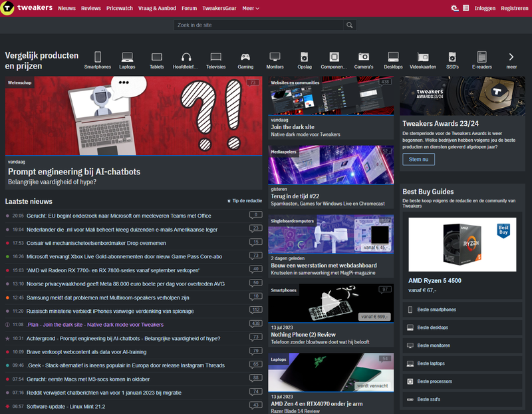Open 'Samsung meldt dat problemen met Multiroom-speakers'
This screenshot has width=532, height=414.
coord(108,298)
